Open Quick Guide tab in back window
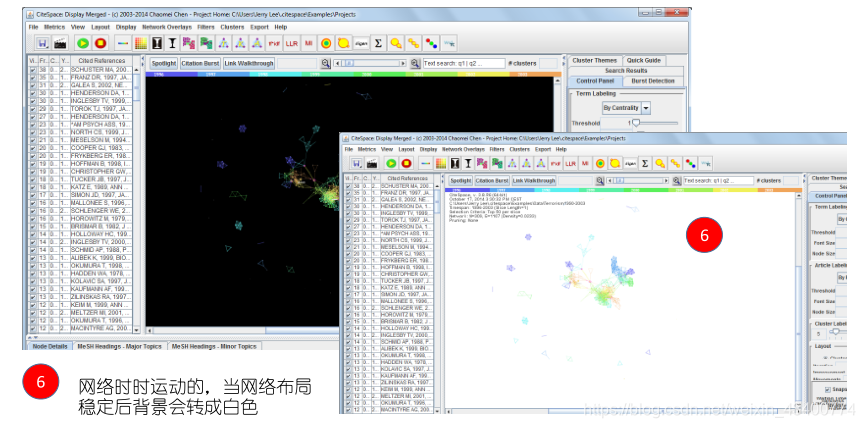The height and width of the screenshot is (428, 865). click(x=644, y=61)
